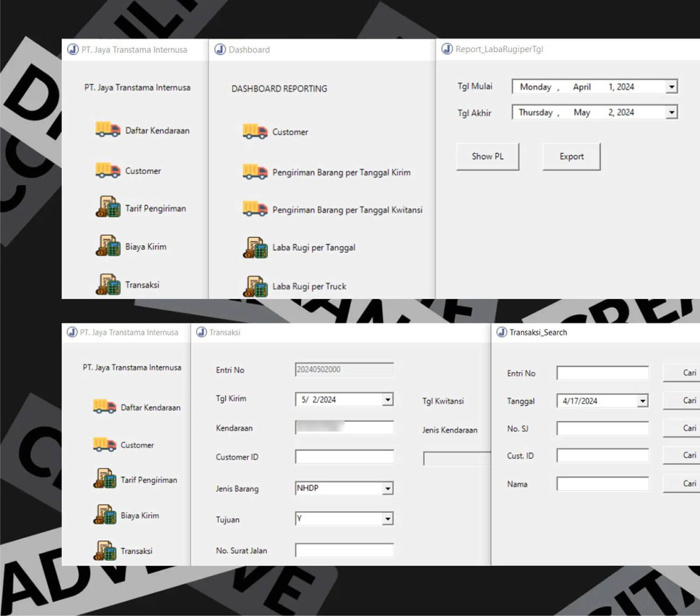Click the Export button
This screenshot has height=616, width=700.
pyautogui.click(x=571, y=157)
